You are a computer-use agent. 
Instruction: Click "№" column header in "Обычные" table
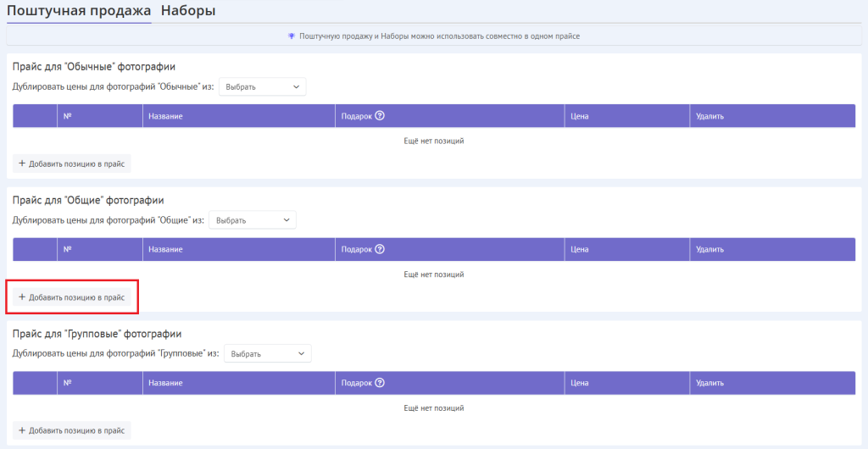pyautogui.click(x=67, y=116)
